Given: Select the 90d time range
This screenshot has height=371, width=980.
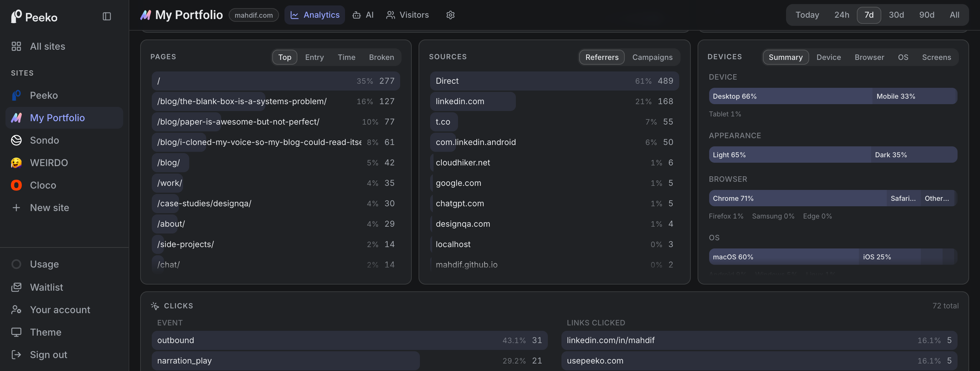Looking at the screenshot, I should click(927, 15).
